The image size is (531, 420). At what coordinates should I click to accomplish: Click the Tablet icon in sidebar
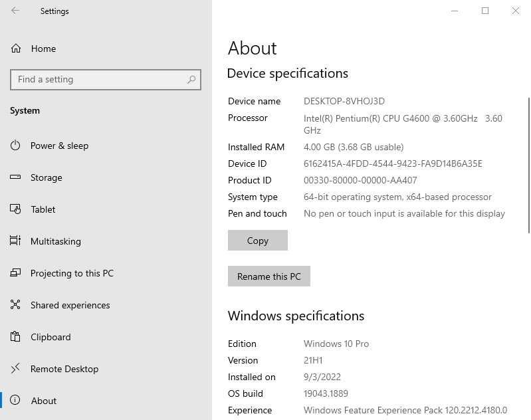(16, 209)
